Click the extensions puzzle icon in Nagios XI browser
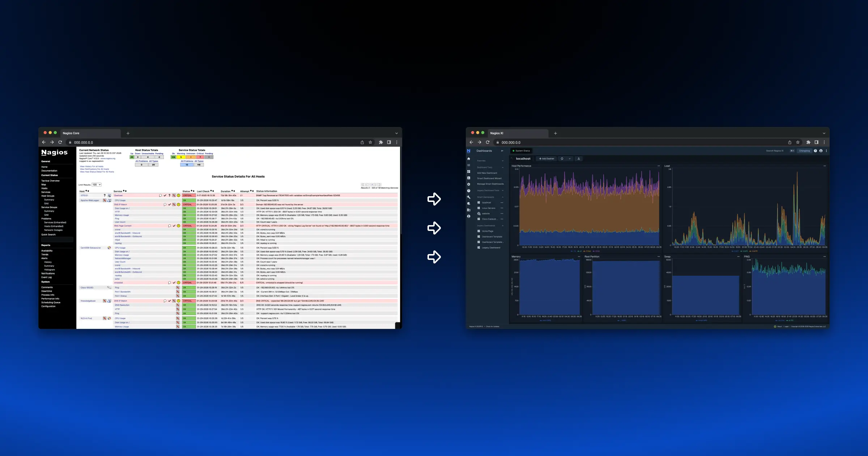868x456 pixels. 808,142
